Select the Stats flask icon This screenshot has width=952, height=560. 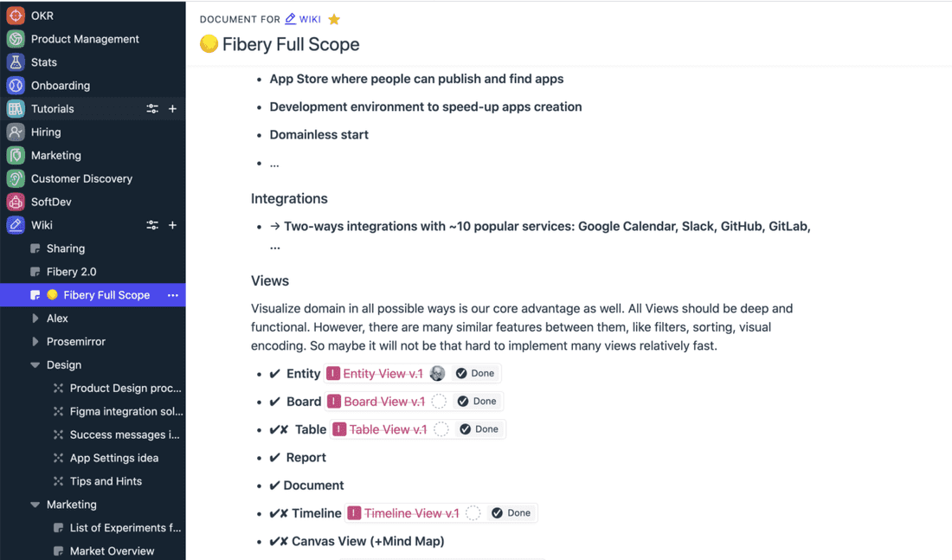click(x=14, y=61)
